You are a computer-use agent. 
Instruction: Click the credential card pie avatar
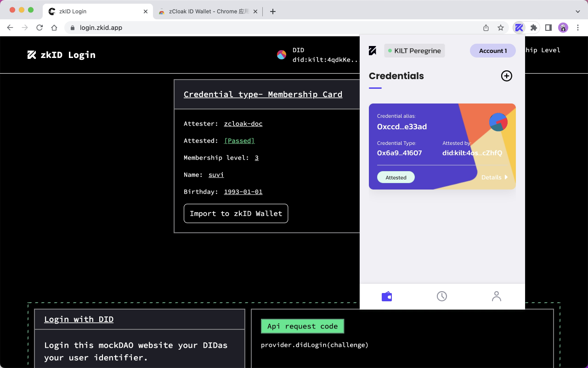pyautogui.click(x=498, y=122)
